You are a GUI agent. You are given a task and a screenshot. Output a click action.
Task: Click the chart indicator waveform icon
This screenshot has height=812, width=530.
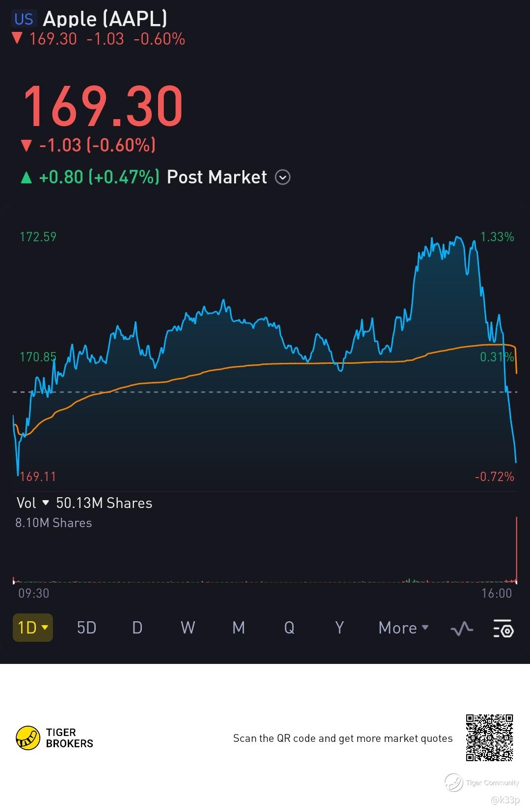[x=461, y=628]
